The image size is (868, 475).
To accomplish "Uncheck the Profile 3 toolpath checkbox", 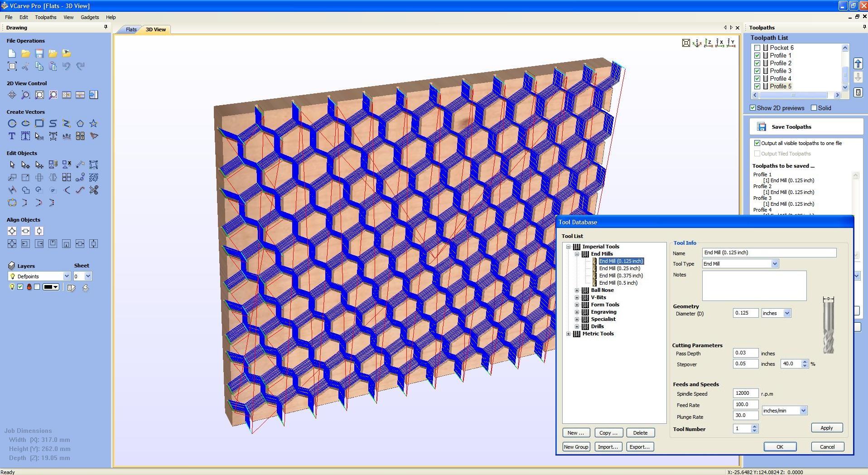I will pyautogui.click(x=757, y=71).
